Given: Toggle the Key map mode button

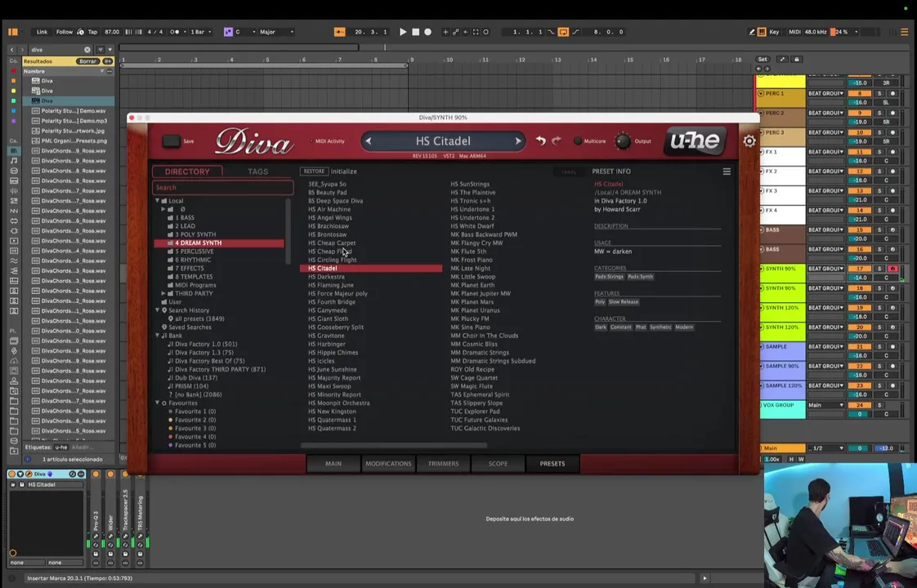Looking at the screenshot, I should click(x=774, y=32).
